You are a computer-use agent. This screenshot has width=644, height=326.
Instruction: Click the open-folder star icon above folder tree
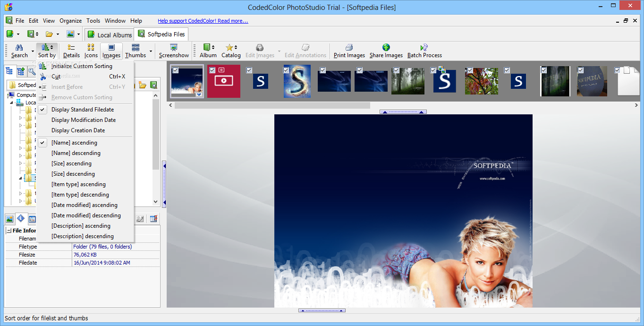[x=143, y=85]
